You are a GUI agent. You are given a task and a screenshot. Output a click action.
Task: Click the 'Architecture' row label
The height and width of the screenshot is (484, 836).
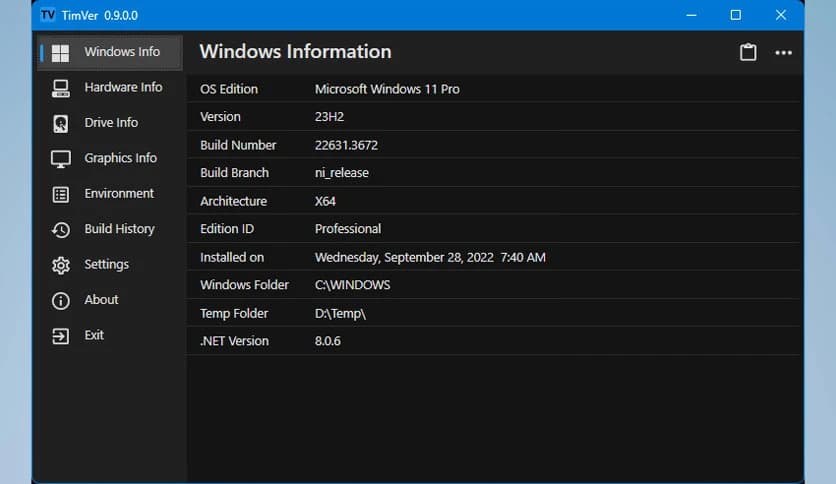click(x=234, y=201)
